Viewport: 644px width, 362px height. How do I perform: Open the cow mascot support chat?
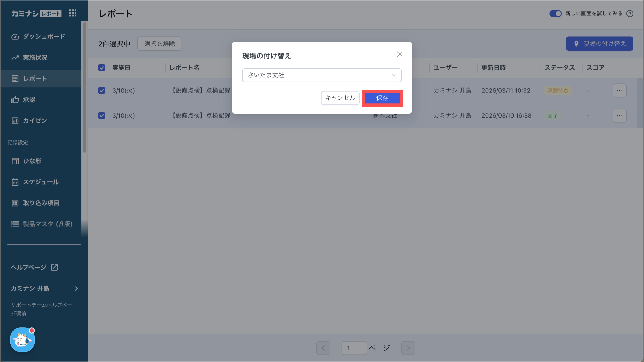[x=22, y=340]
